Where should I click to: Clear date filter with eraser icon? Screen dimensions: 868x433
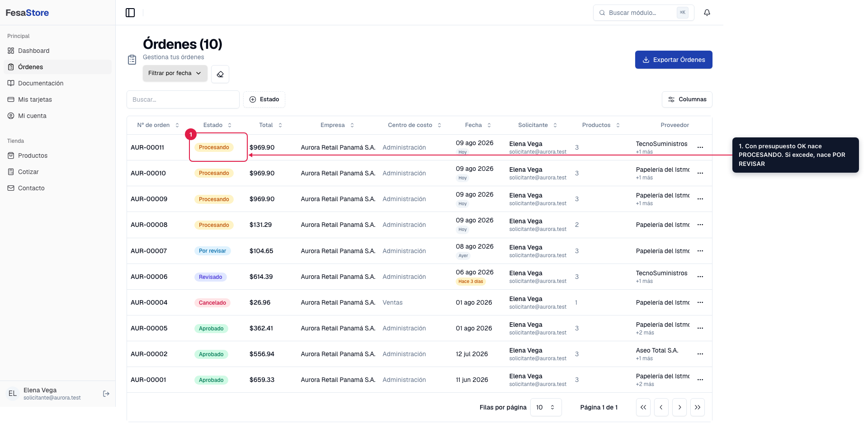point(220,74)
